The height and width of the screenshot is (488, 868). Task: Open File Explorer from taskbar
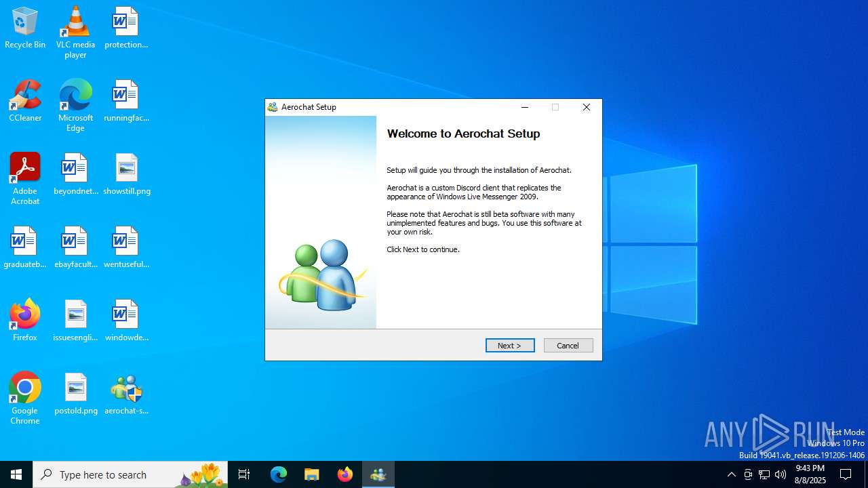click(x=311, y=474)
